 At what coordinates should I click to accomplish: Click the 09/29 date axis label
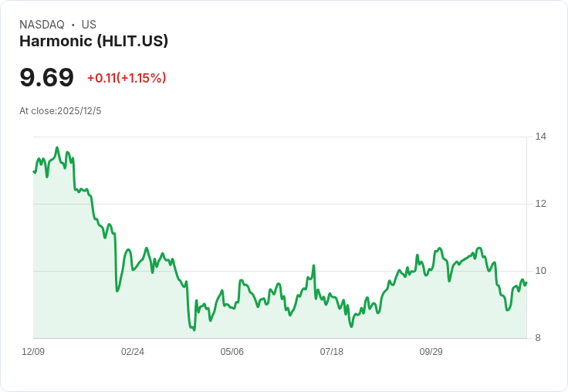431,352
